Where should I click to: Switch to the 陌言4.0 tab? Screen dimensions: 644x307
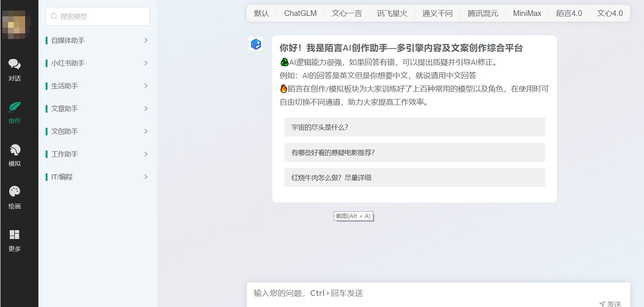point(569,13)
